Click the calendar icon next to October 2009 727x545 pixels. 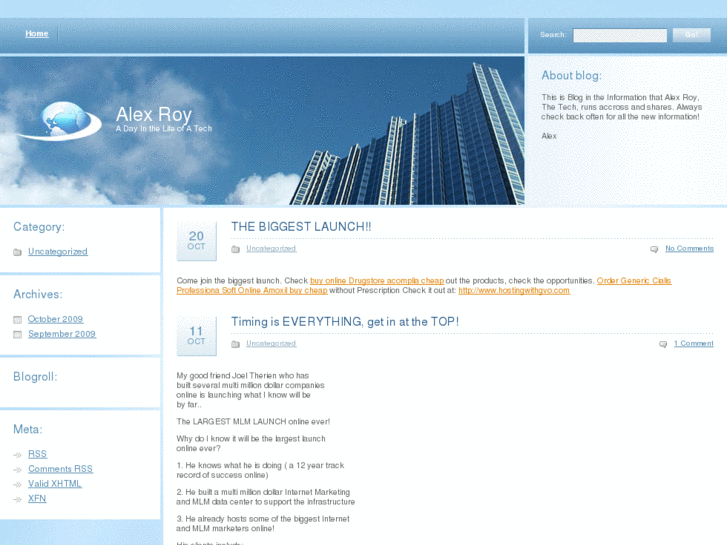18,320
